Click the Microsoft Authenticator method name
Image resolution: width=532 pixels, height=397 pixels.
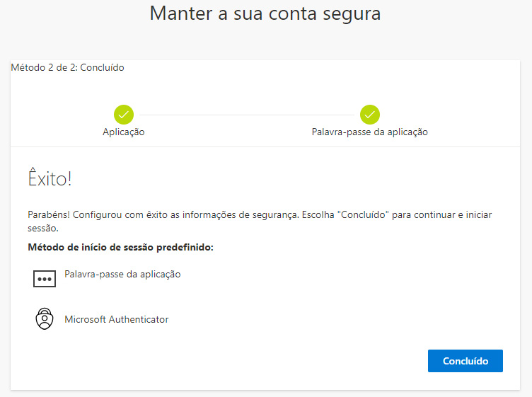coord(117,319)
